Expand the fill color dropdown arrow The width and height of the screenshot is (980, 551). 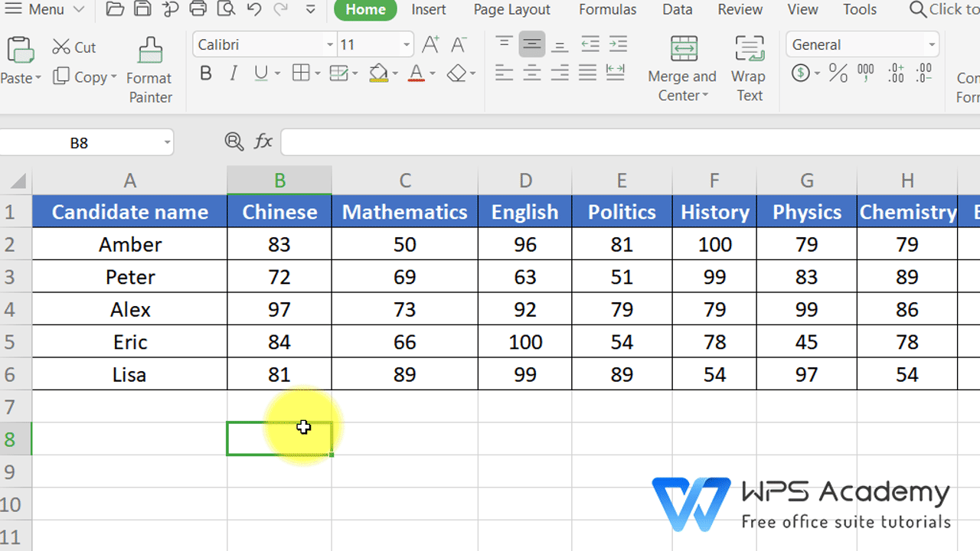click(395, 73)
